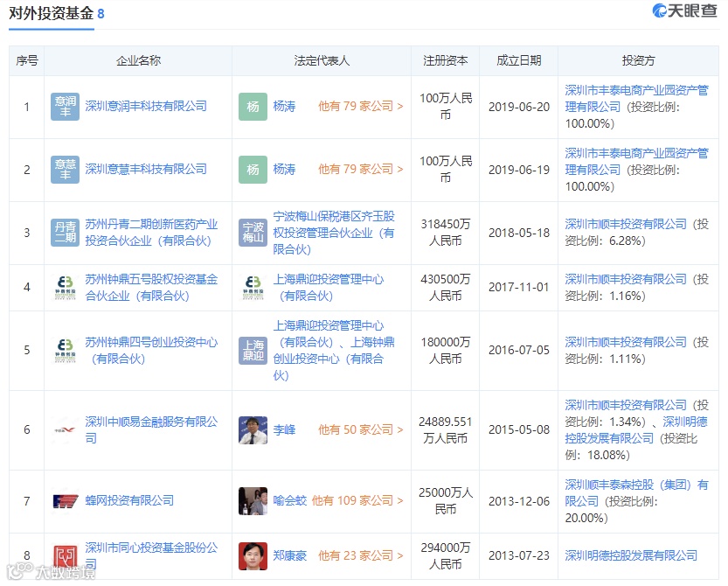The height and width of the screenshot is (586, 728).
Task: Open 苏州钟鼎四号创业投资中心 link
Action: [151, 351]
